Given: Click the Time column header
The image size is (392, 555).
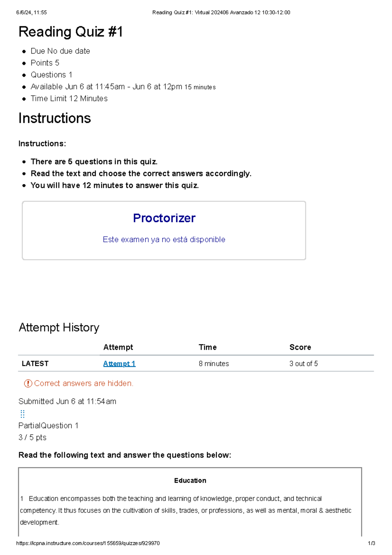Looking at the screenshot, I should point(207,347).
